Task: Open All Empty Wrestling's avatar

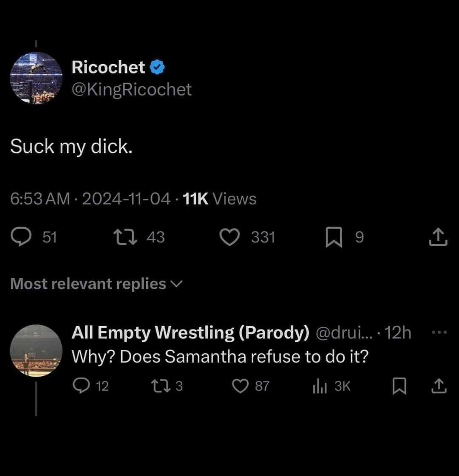Action: [36, 351]
